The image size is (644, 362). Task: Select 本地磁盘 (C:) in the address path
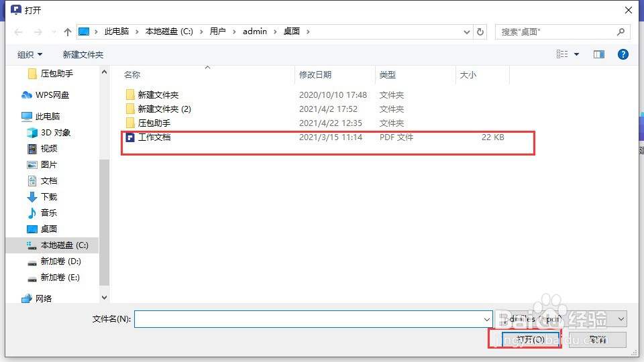click(169, 32)
